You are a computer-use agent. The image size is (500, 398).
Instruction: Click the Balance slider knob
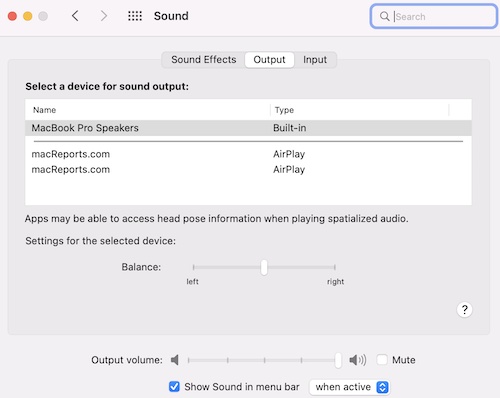[x=264, y=267]
